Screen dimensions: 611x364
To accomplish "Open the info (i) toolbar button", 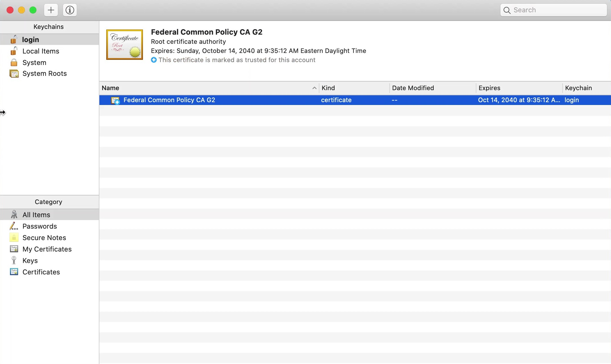I will [70, 10].
